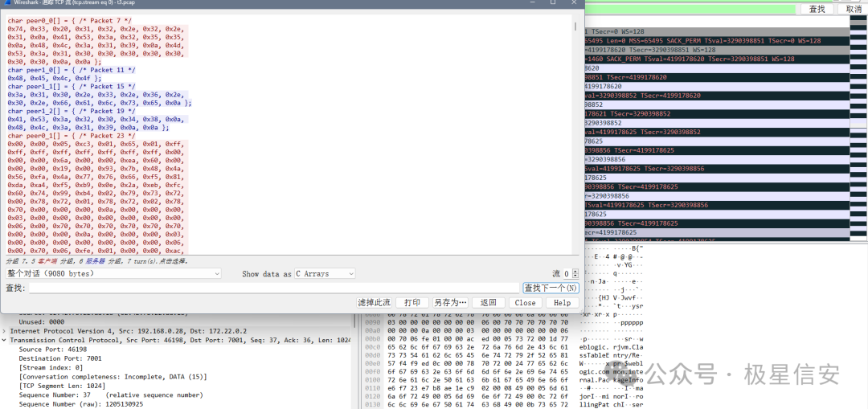This screenshot has width=868, height=409.
Task: Select packet row '65495 Len=0 MSS=65495 SACK_PERM'
Action: tap(717, 41)
